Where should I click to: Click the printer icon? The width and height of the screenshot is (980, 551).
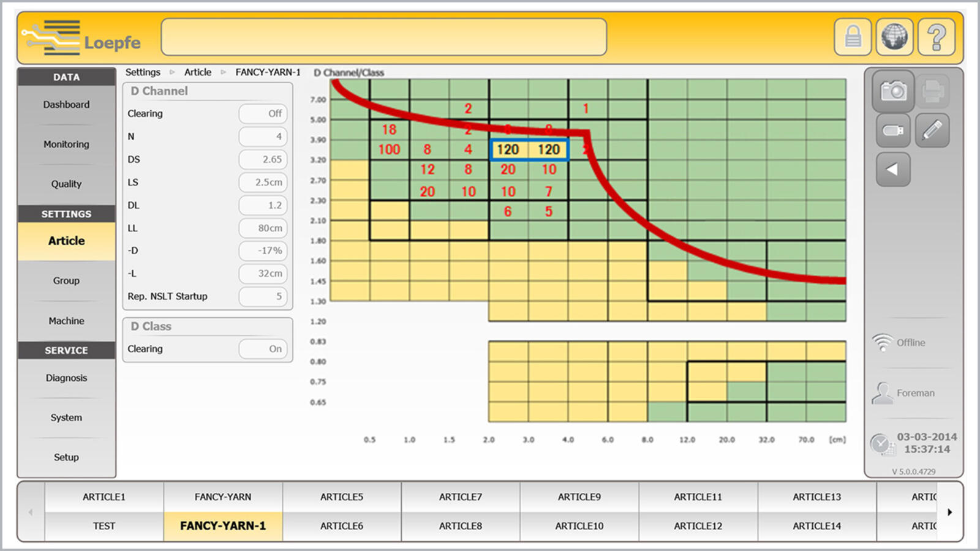click(x=932, y=91)
